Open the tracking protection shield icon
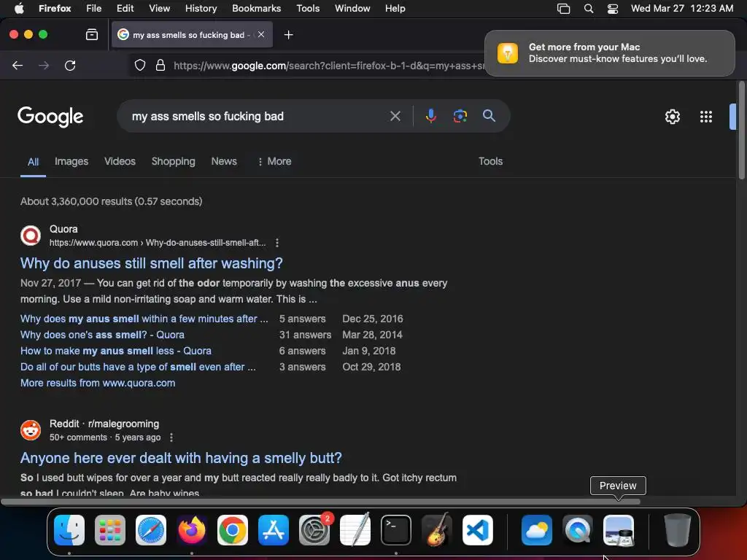This screenshot has width=747, height=560. [139, 65]
